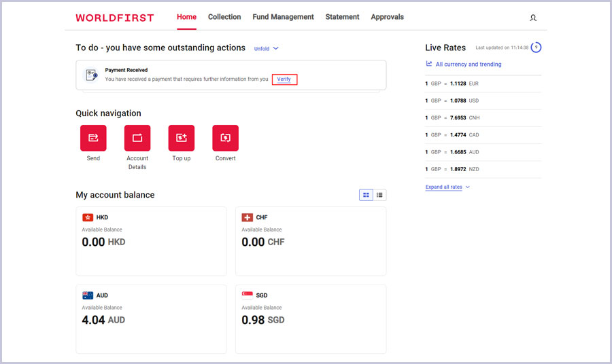This screenshot has height=364, width=612.
Task: Expand all rates in Live Rates
Action: (x=447, y=187)
